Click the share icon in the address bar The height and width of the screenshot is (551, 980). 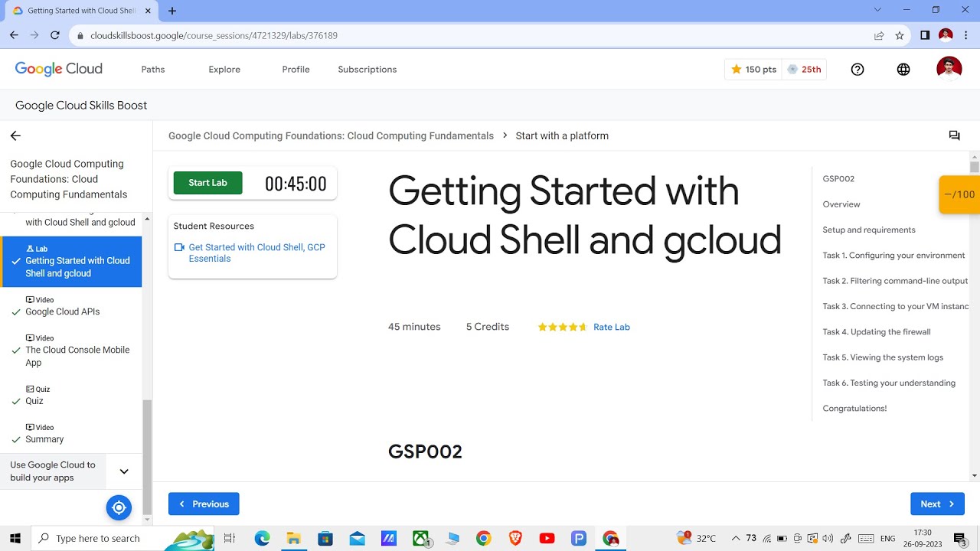pyautogui.click(x=879, y=35)
